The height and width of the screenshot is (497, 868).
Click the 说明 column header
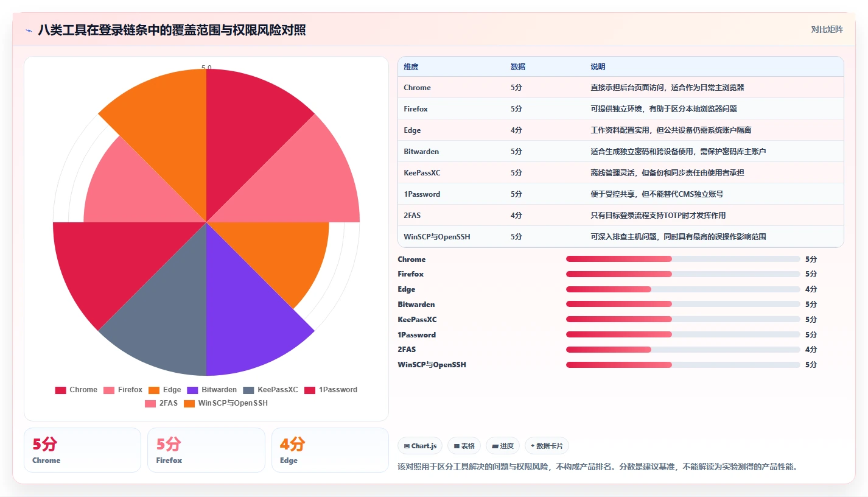point(598,67)
